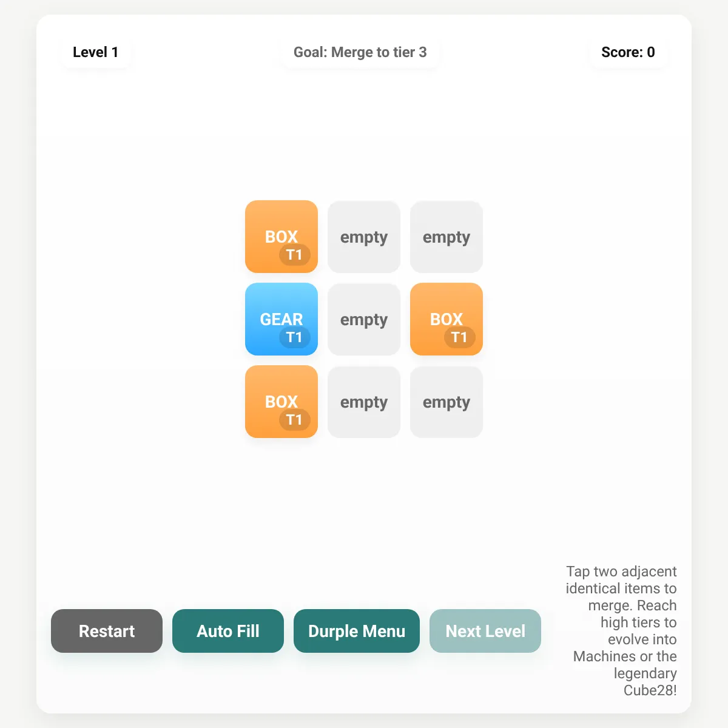
Task: Select the blue GEAR T1 tile
Action: (281, 319)
